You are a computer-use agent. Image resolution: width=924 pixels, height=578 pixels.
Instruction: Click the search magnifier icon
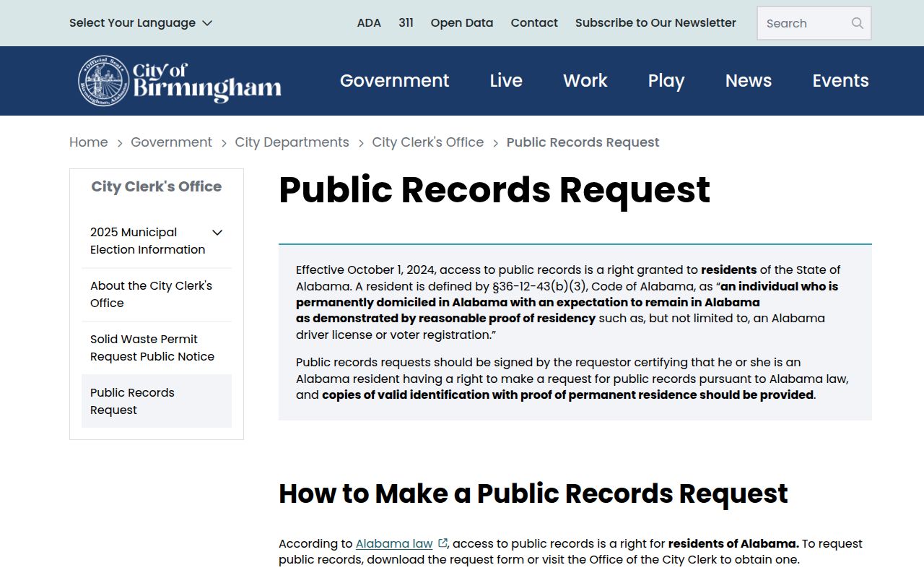(x=857, y=23)
